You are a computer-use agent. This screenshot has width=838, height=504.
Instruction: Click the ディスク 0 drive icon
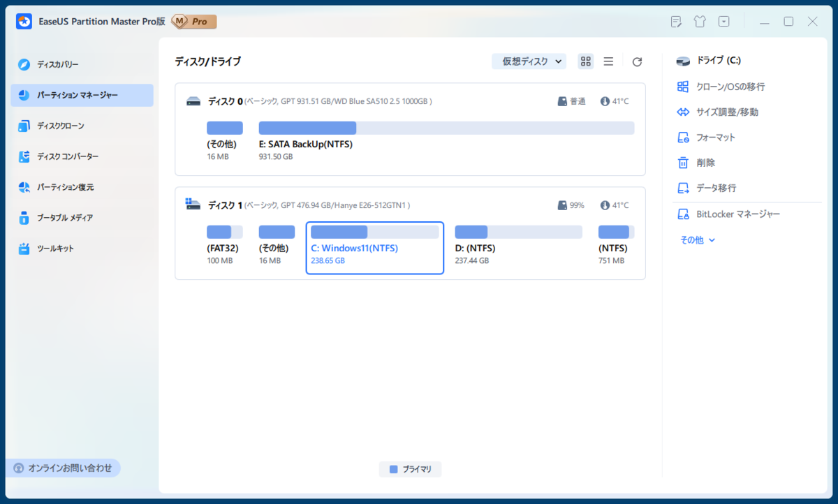[193, 101]
